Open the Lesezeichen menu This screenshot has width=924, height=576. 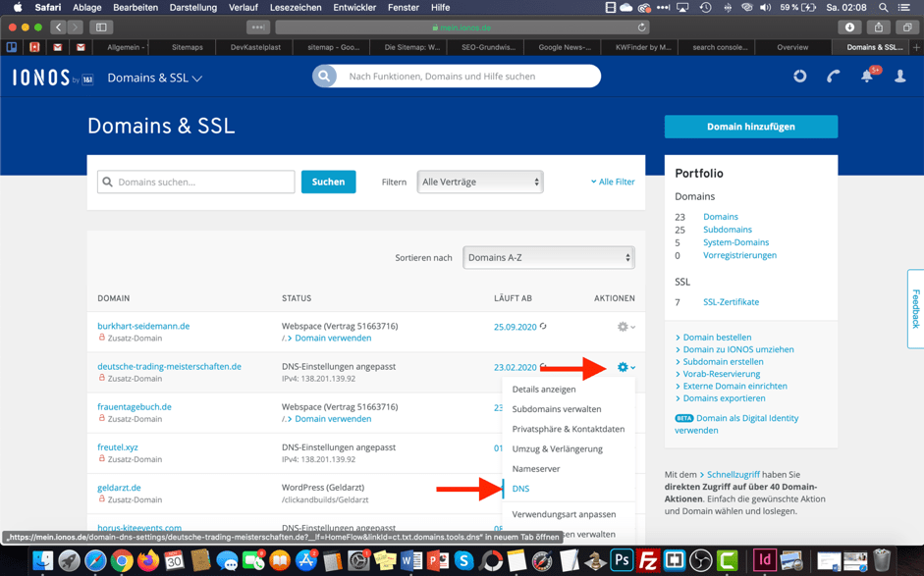tap(296, 8)
